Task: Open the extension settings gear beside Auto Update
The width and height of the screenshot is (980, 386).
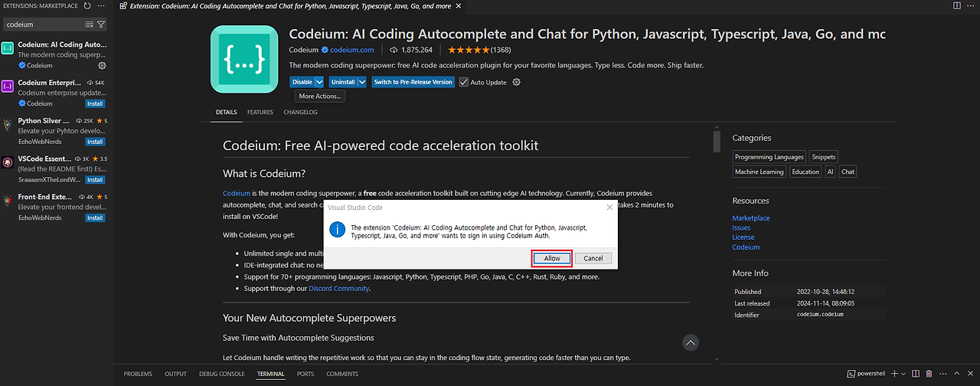Action: 516,82
